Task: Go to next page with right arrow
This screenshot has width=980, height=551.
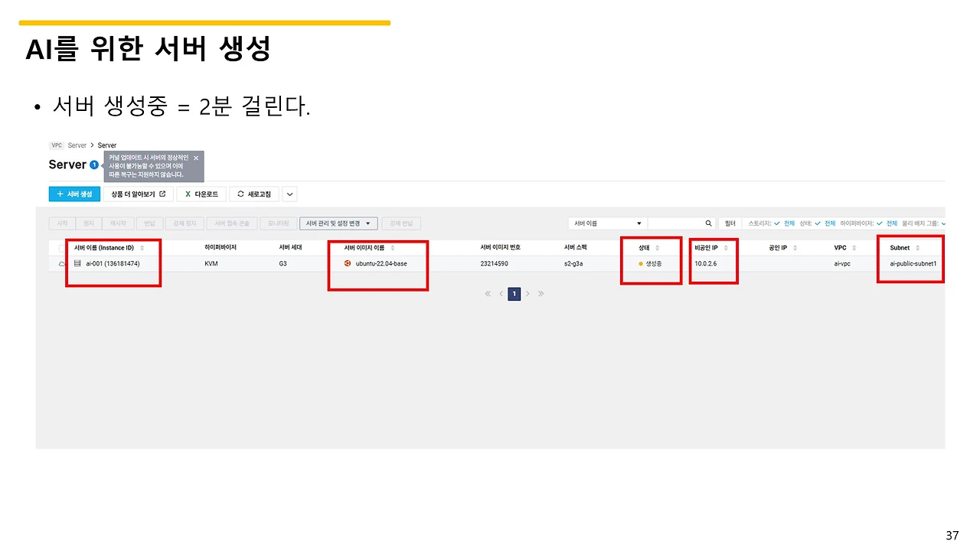Action: coord(528,294)
